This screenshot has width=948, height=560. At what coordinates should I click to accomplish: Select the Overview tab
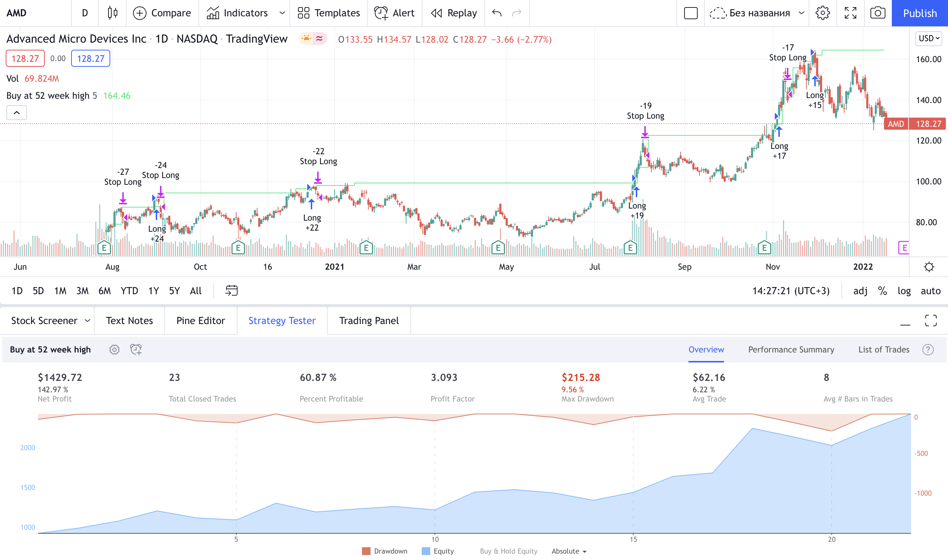click(706, 350)
